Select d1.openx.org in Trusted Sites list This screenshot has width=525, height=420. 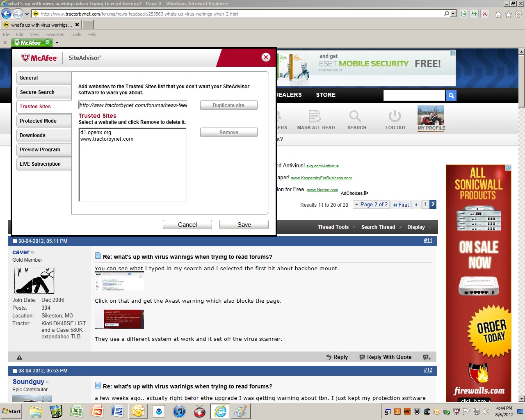(96, 132)
